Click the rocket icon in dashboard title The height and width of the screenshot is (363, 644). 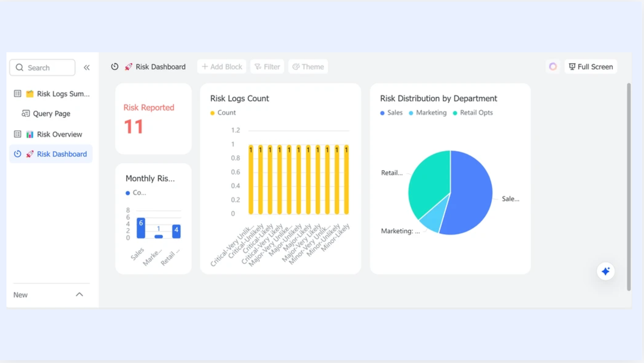coord(128,67)
